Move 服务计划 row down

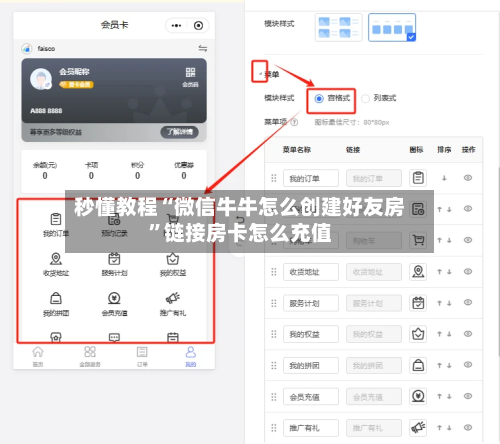[449, 303]
